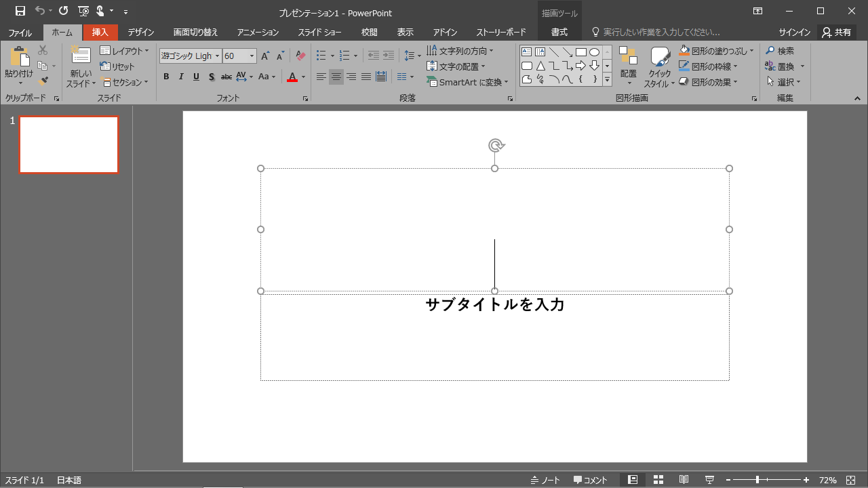868x488 pixels.
Task: Open Shape Fill (図形の塗りつぶし) dropdown
Action: click(x=717, y=51)
